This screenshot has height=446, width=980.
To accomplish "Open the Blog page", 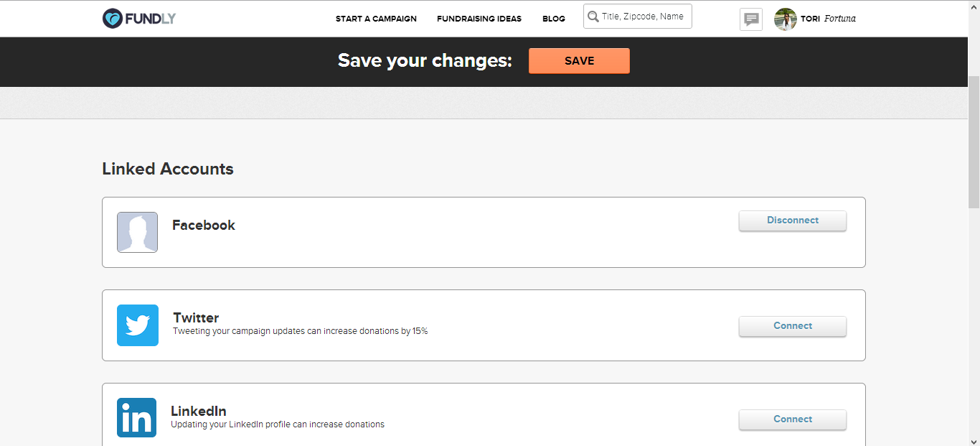I will (554, 19).
